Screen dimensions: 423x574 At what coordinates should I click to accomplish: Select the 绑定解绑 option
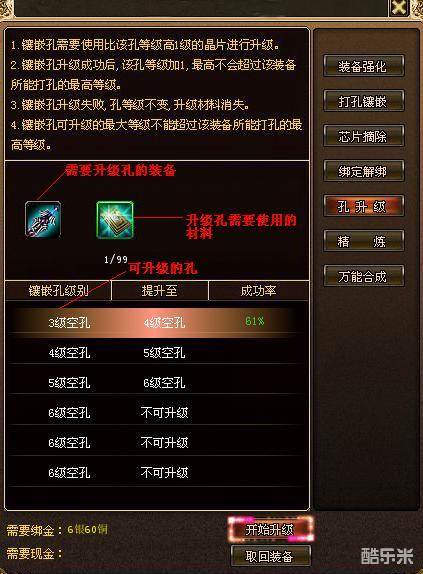(364, 171)
